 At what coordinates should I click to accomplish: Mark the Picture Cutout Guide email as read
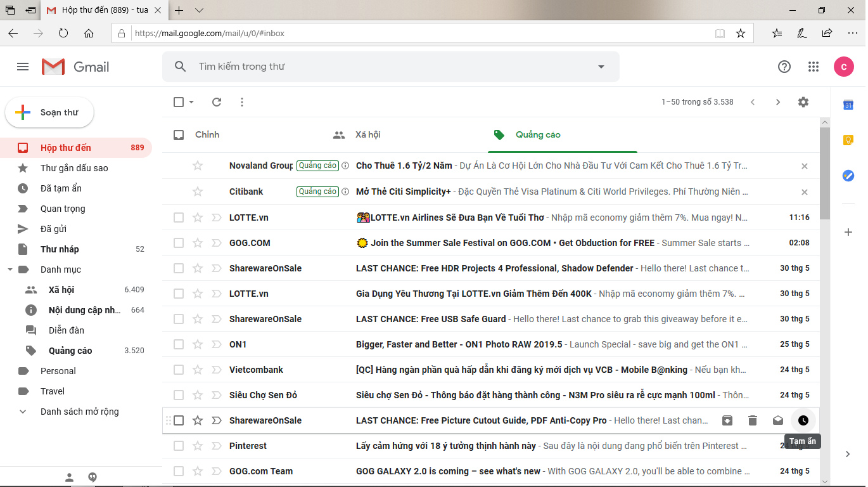(x=778, y=420)
